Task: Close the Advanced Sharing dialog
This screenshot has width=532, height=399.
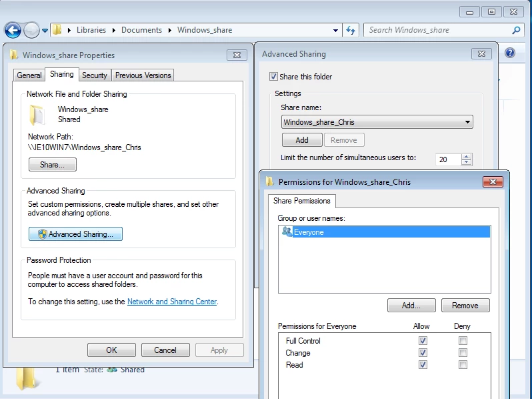Action: 481,53
